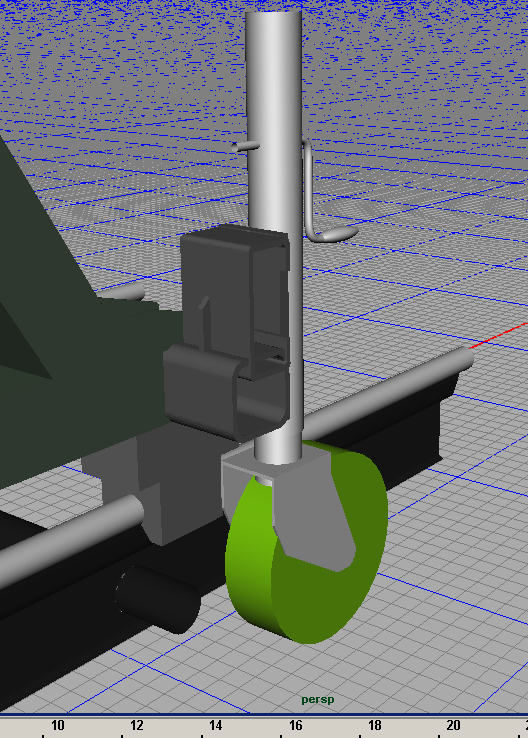
Task: Select the small pin left of pole
Action: coord(245,146)
